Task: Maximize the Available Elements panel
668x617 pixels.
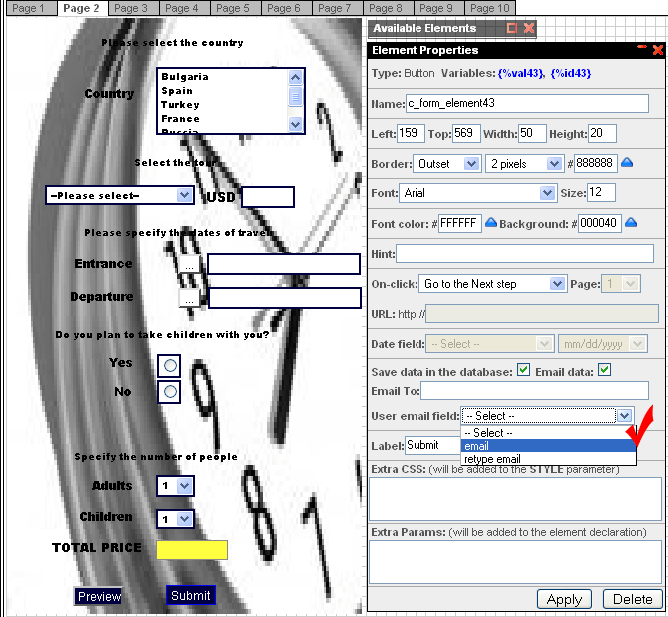Action: [512, 28]
